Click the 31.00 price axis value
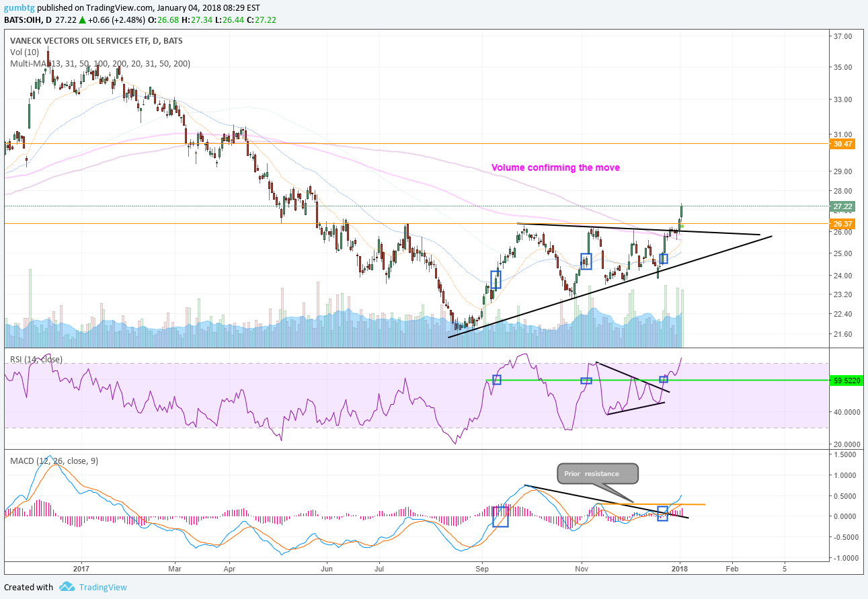This screenshot has width=868, height=599. pyautogui.click(x=843, y=134)
